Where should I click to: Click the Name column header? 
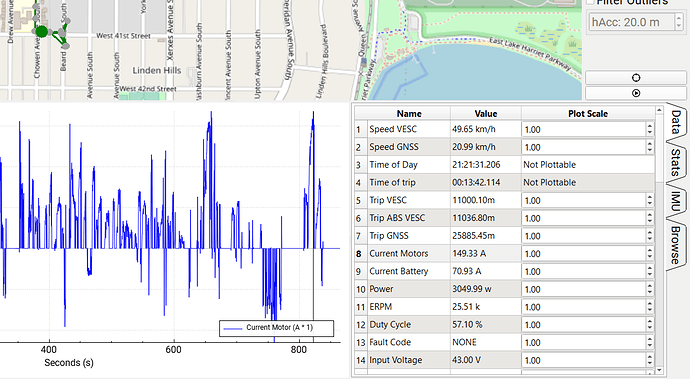[x=409, y=114]
